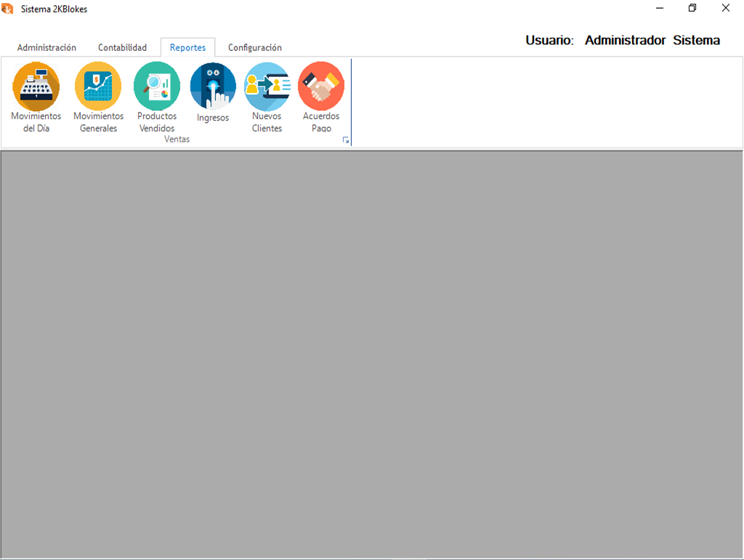Click the 2KBlokes app icon in title bar
This screenshot has width=744, height=560.
(8, 9)
